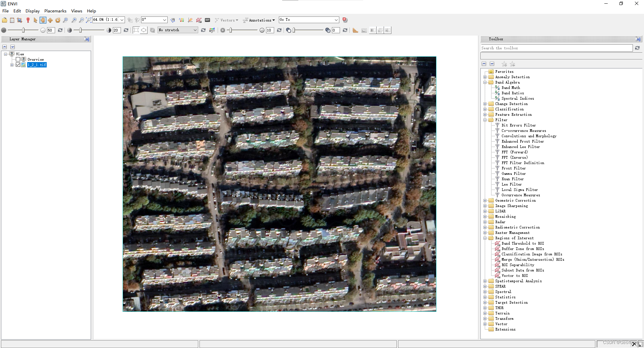Activate the Pan hand tool

[43, 20]
